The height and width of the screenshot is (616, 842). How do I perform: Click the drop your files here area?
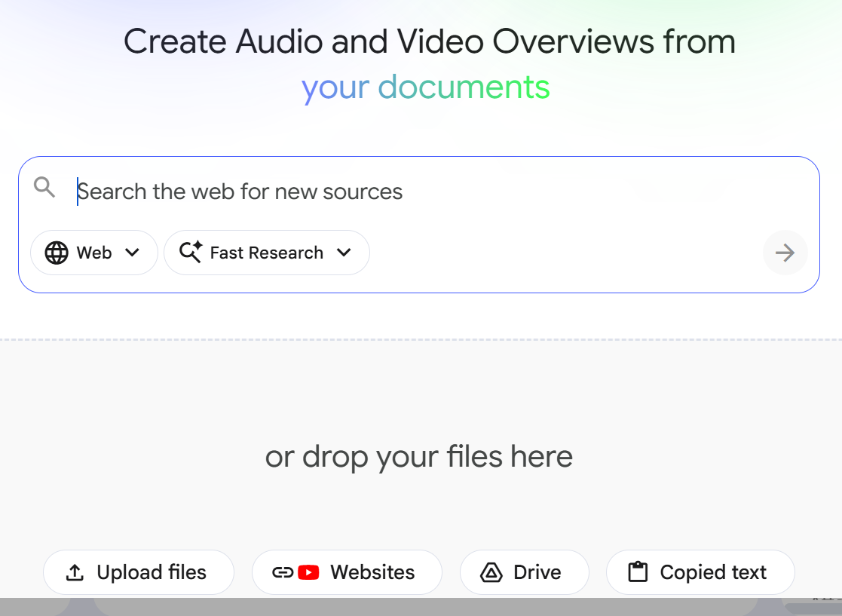coord(419,456)
